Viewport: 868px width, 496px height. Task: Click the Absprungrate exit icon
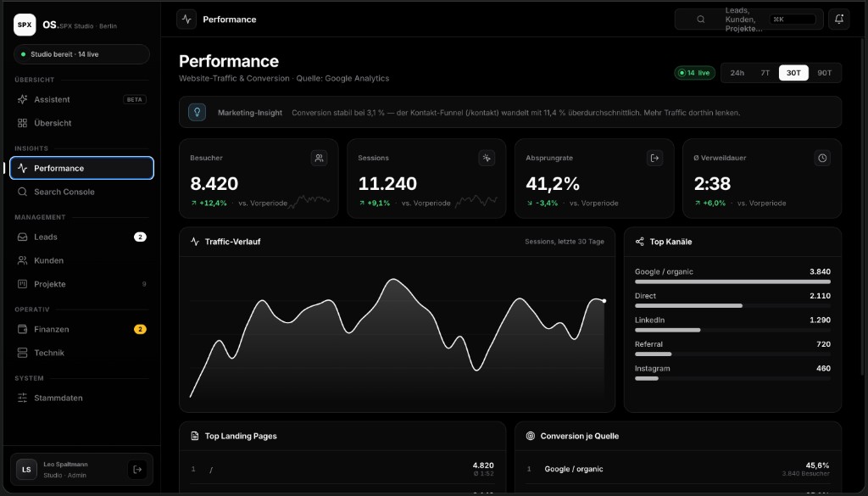655,159
